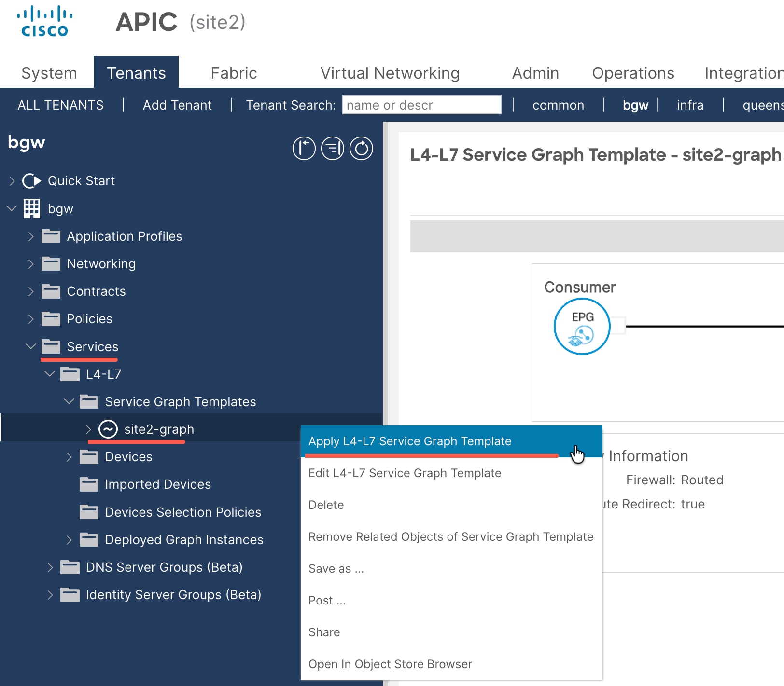Select Delete from context menu
Viewport: 784px width, 686px height.
pos(451,505)
